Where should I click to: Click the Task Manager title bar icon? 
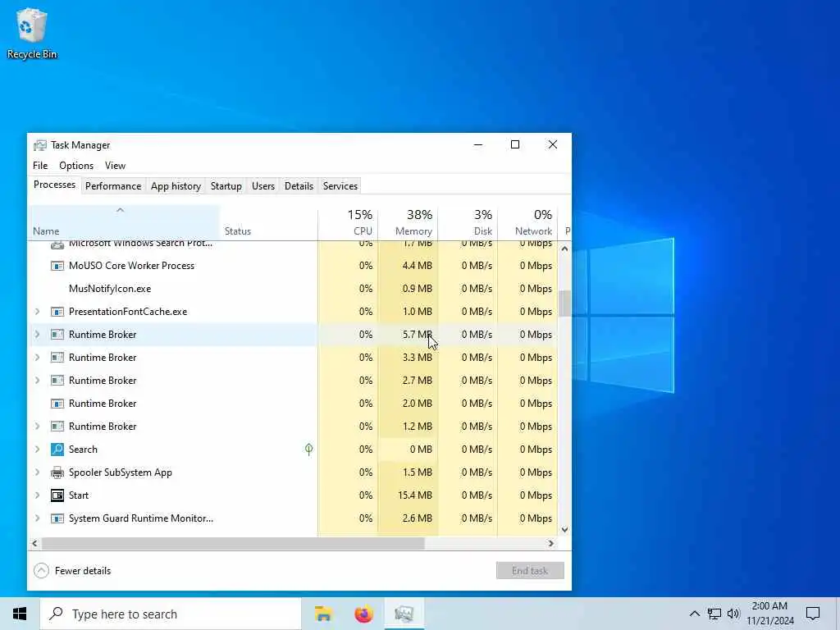click(39, 145)
